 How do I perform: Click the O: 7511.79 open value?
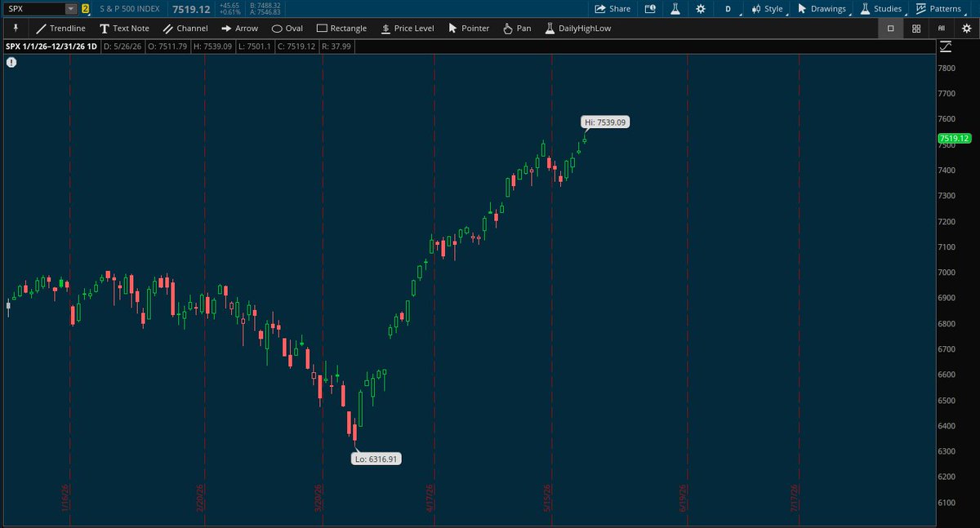point(167,47)
